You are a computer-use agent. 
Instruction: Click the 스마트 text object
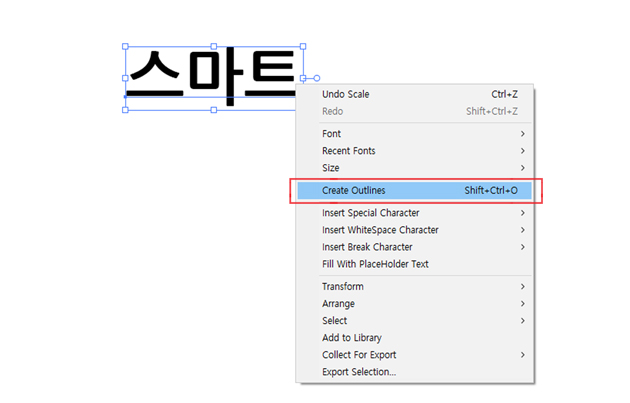(x=213, y=76)
